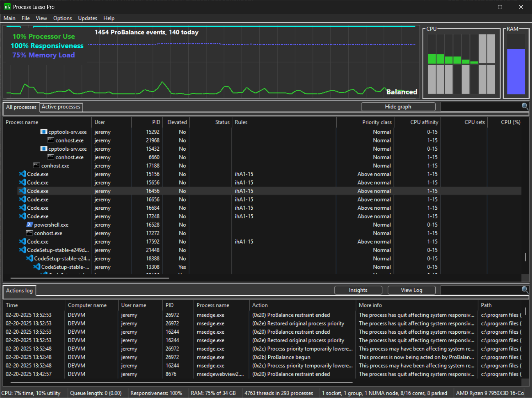The image size is (532, 398).
Task: Click the actions log search magnifier icon
Action: tap(525, 290)
